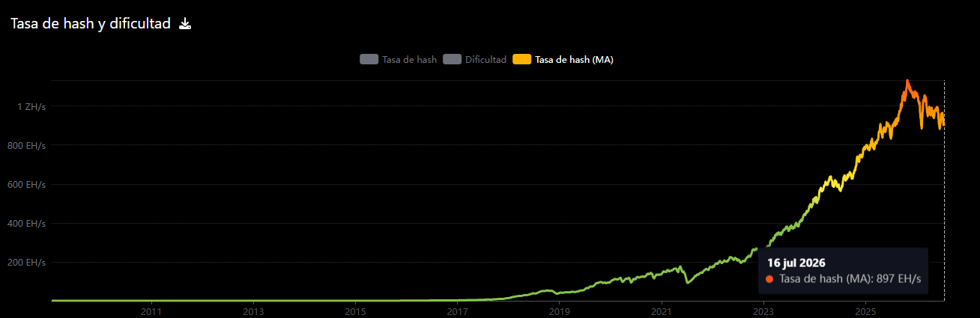Click the 2011 x-axis label
Screen dimensions: 980x318
[x=151, y=311]
